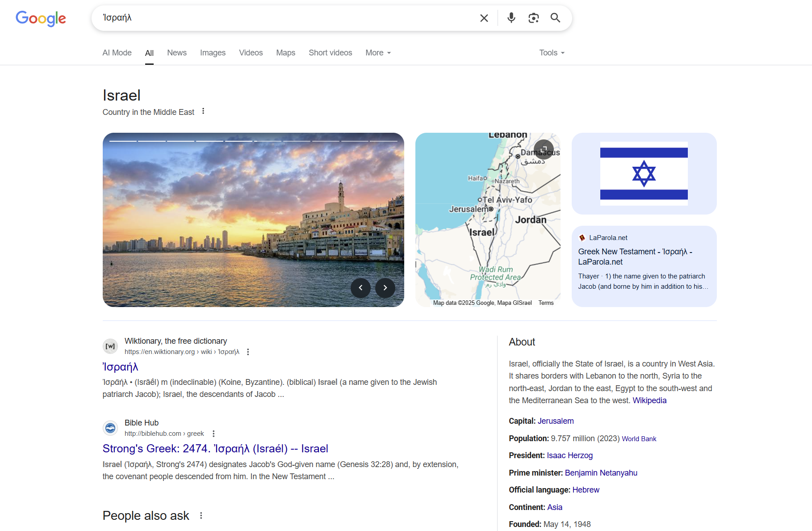Open the Strong's Greek 2474 result
This screenshot has height=531, width=812.
click(x=215, y=449)
